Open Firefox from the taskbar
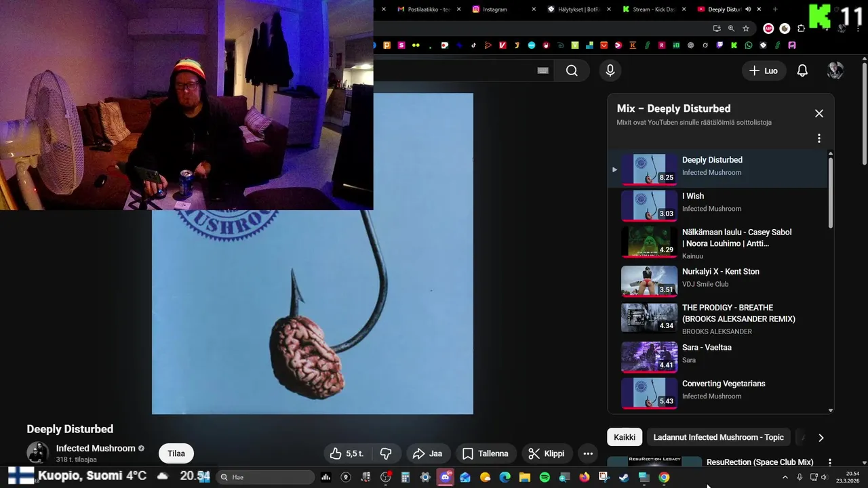The image size is (868, 488). pos(585,477)
